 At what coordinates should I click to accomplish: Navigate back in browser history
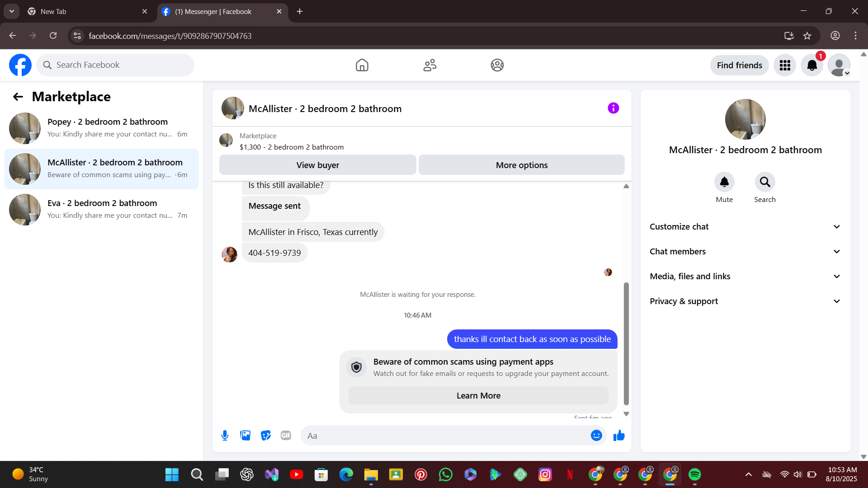coord(13,36)
